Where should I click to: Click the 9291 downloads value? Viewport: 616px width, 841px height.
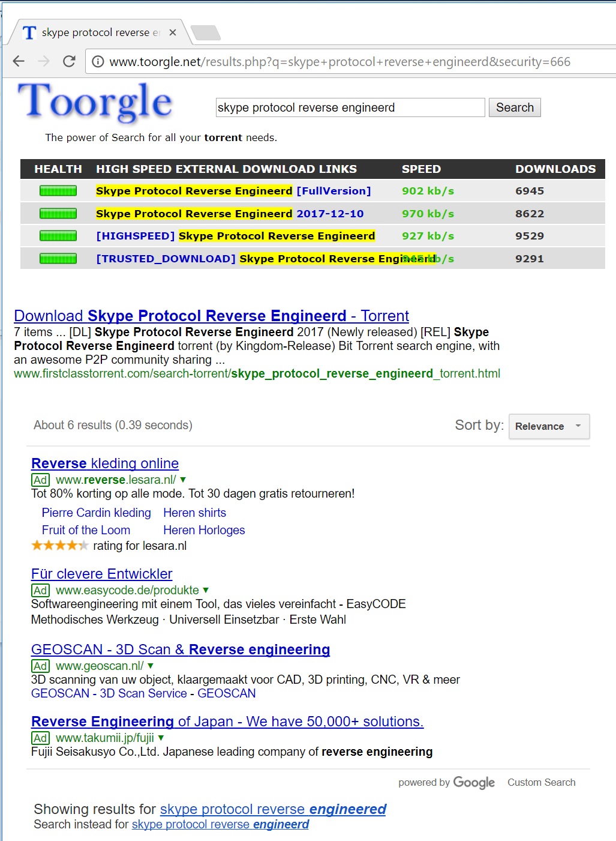tap(530, 259)
